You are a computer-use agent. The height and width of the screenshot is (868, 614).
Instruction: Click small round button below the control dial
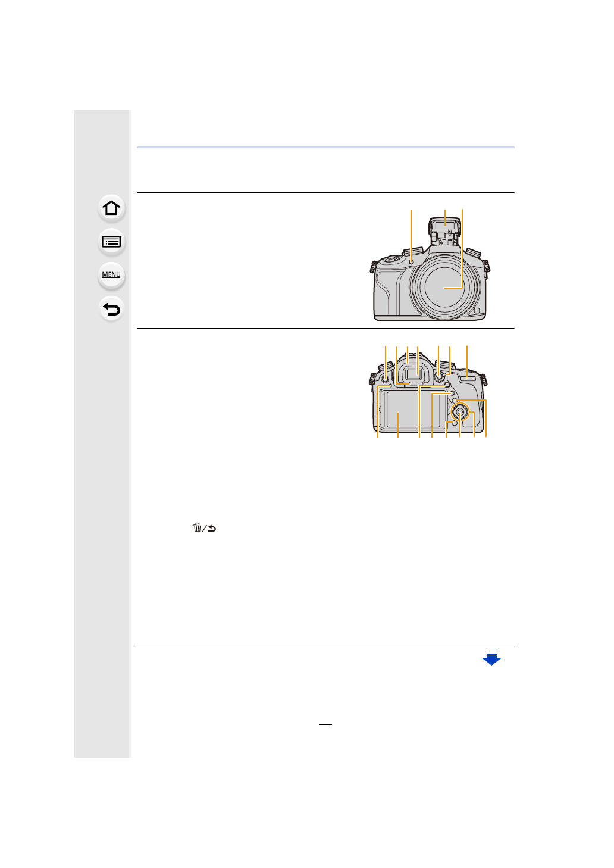pyautogui.click(x=454, y=423)
